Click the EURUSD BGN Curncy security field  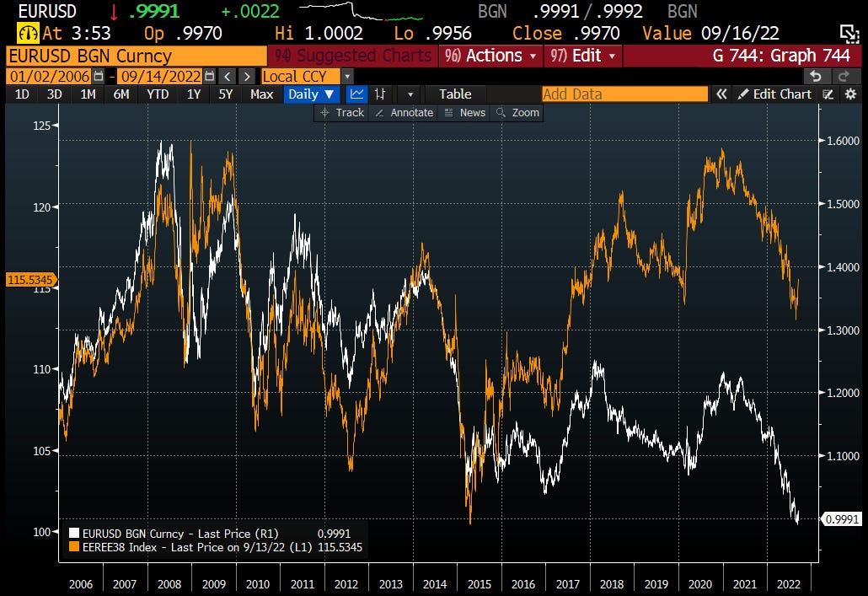tap(137, 56)
